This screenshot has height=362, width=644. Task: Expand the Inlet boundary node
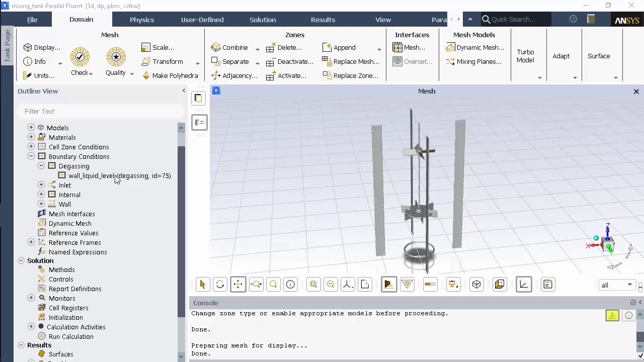tap(41, 185)
